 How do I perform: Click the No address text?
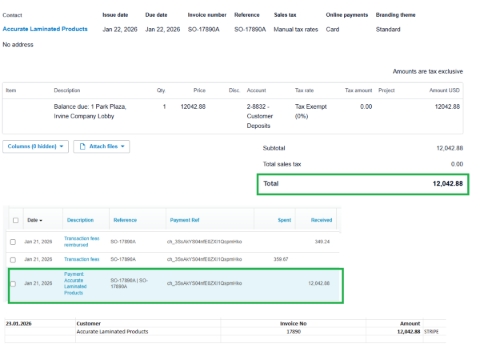point(18,45)
